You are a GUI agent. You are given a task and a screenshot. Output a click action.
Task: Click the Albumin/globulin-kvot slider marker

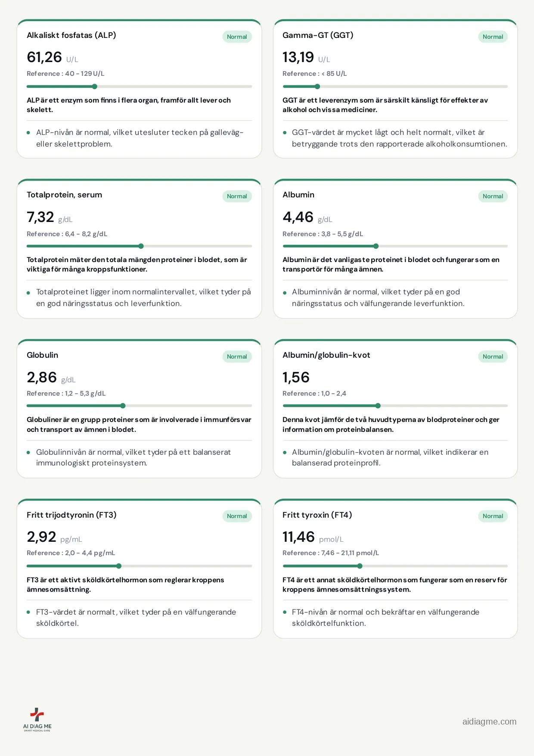click(378, 406)
